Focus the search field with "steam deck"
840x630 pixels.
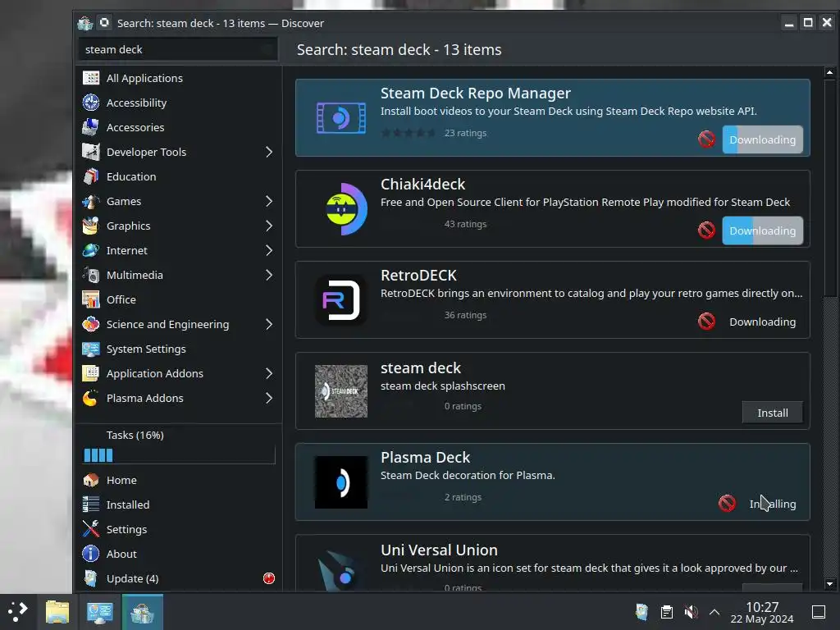click(x=178, y=50)
